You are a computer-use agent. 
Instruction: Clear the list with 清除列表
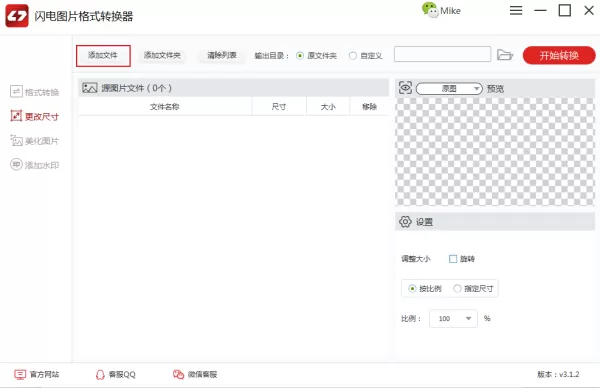pos(222,56)
